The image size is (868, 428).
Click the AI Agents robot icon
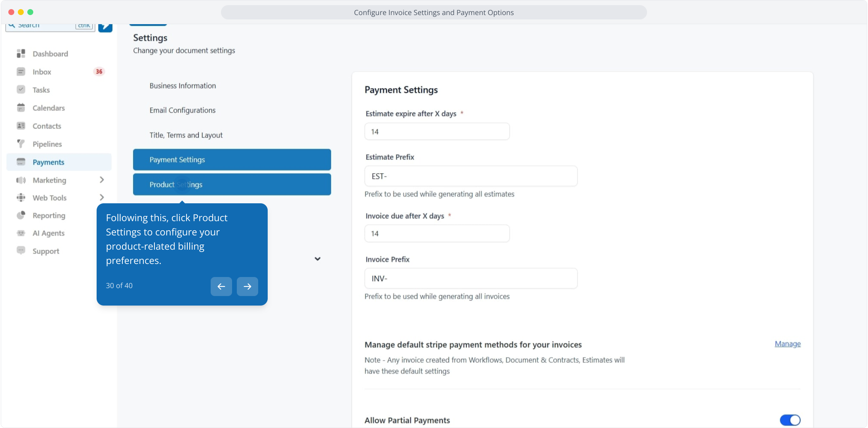21,233
